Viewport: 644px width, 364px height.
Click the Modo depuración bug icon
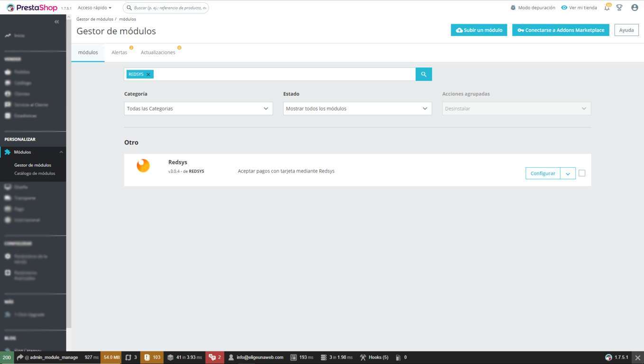513,8
